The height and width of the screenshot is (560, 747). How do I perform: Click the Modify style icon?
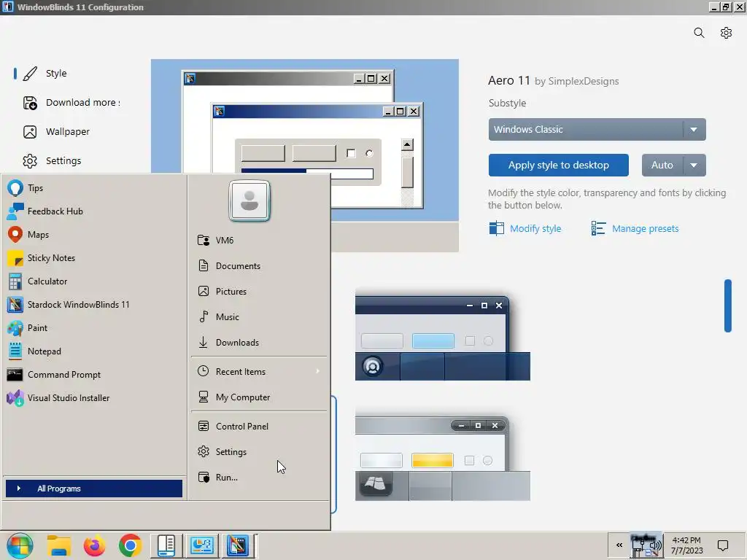[496, 228]
